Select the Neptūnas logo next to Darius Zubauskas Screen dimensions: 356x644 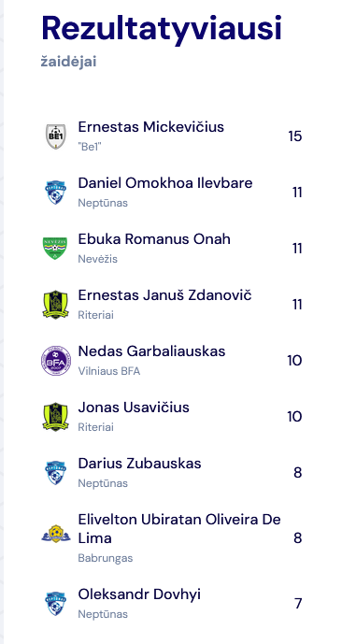[x=56, y=473]
